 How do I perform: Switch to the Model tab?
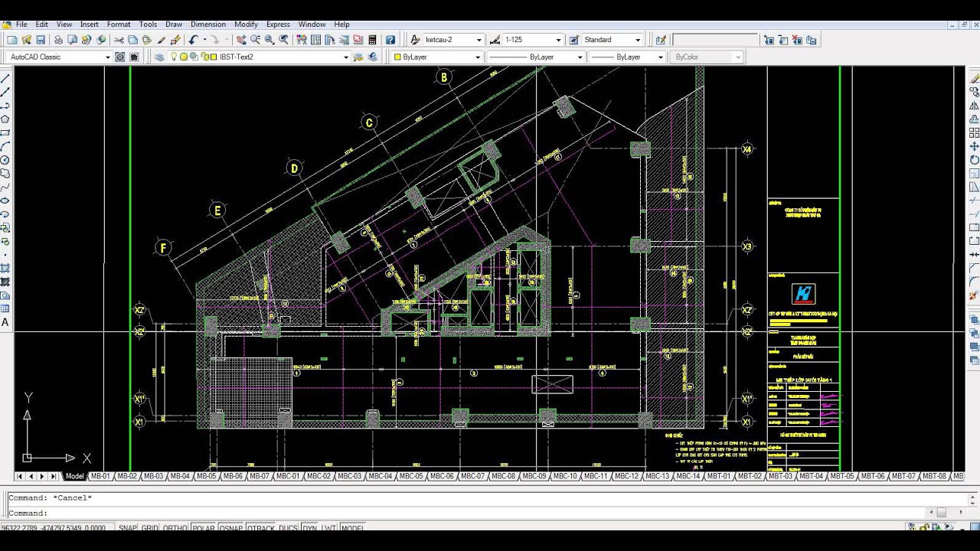pyautogui.click(x=74, y=476)
